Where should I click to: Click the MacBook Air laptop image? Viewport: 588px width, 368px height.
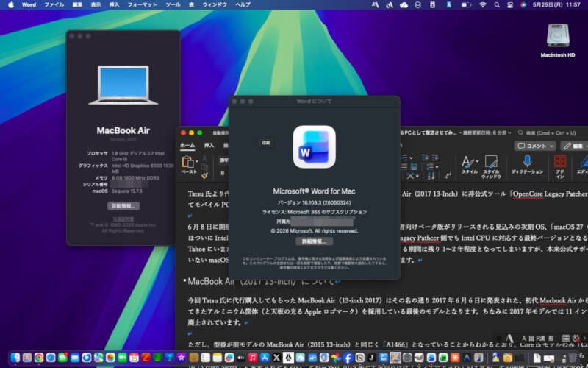click(x=123, y=85)
